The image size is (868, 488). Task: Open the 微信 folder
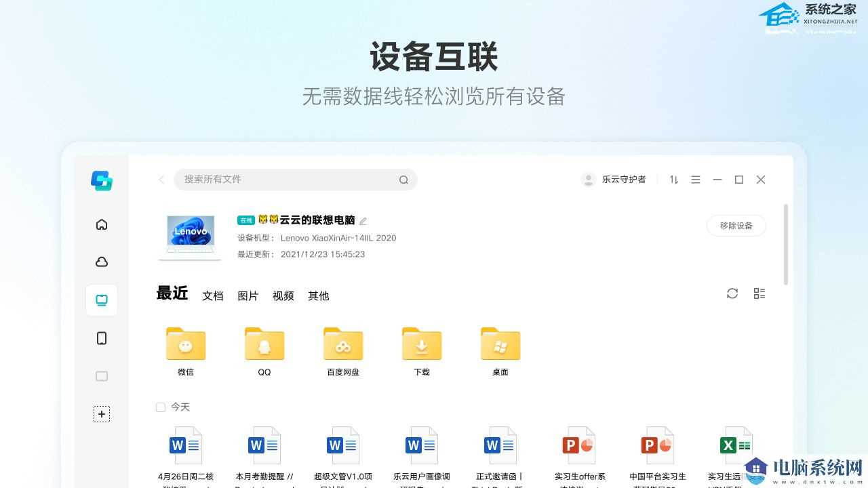(x=186, y=351)
